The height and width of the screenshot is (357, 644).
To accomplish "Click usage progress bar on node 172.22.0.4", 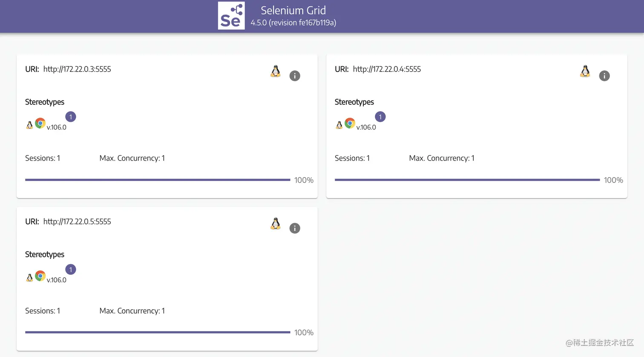I will pos(467,180).
